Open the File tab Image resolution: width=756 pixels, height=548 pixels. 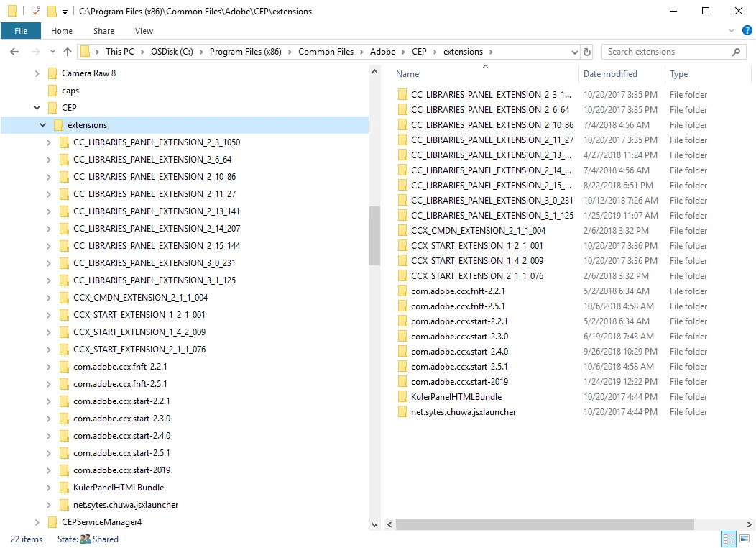21,31
